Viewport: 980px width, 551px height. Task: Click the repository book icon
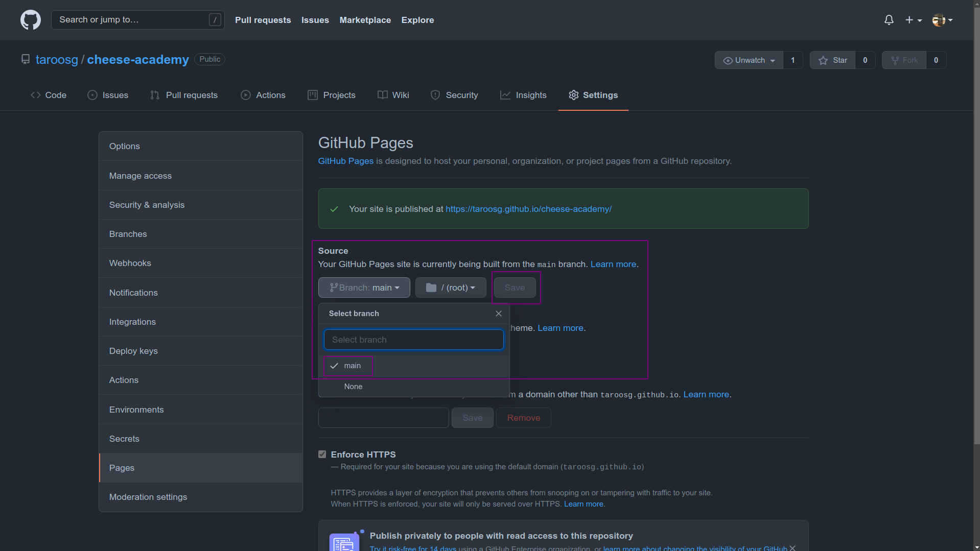26,60
